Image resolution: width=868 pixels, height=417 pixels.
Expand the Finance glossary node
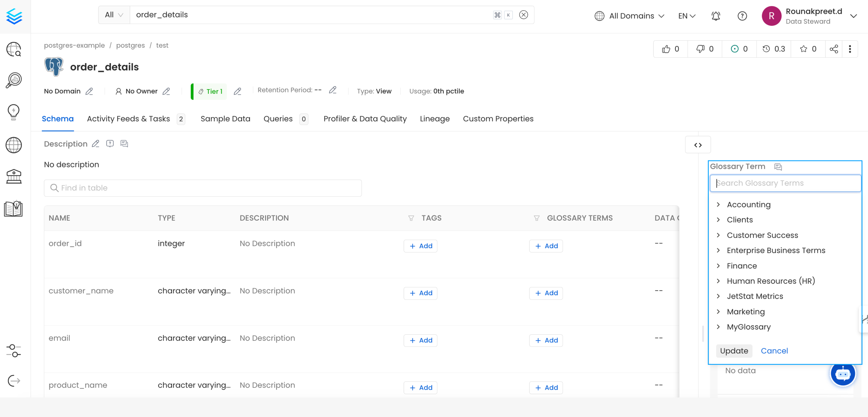tap(718, 266)
